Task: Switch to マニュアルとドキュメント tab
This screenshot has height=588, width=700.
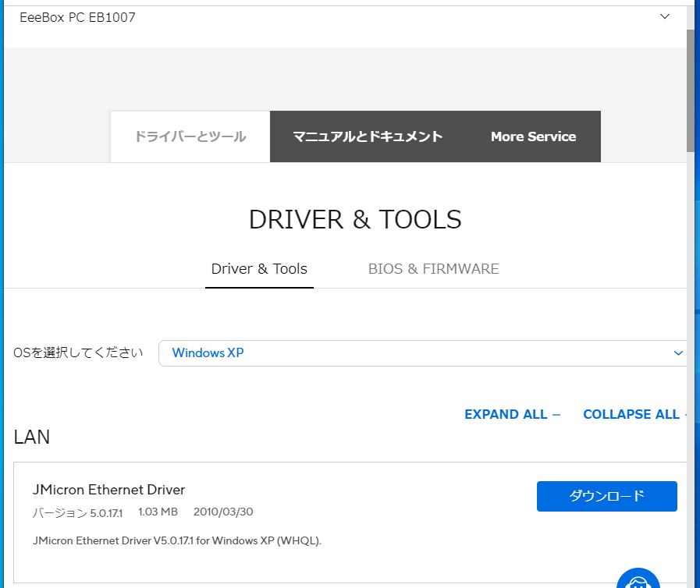Action: [x=368, y=136]
